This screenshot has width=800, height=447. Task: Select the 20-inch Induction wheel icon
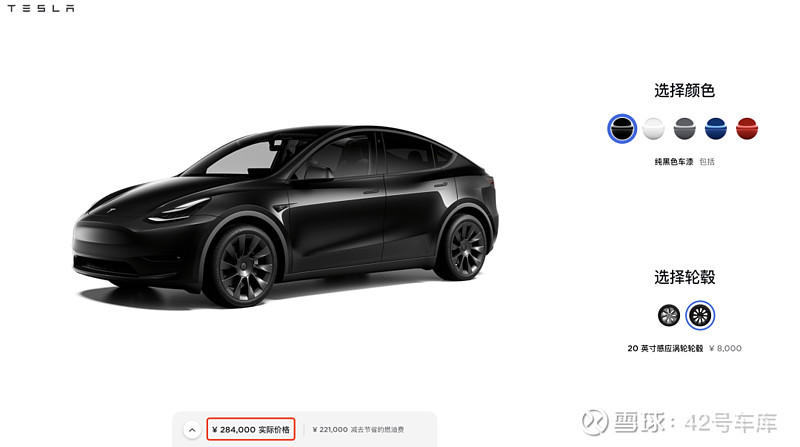[x=700, y=315]
